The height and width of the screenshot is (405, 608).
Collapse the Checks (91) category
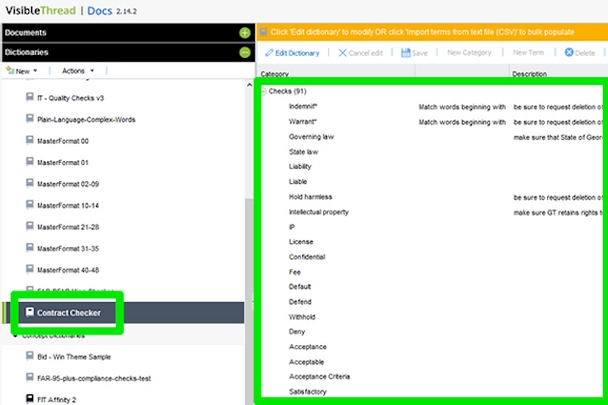point(264,91)
